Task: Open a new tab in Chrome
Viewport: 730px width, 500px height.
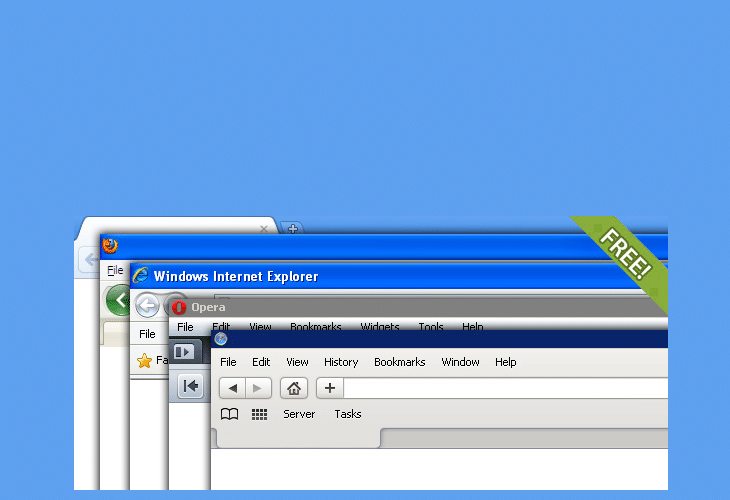Action: 292,229
